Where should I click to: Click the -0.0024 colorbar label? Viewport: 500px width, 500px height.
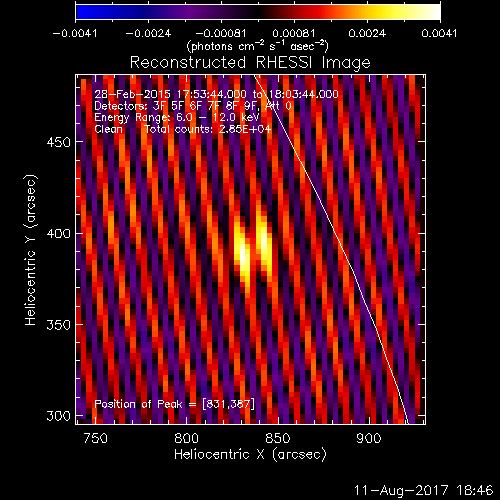point(148,33)
